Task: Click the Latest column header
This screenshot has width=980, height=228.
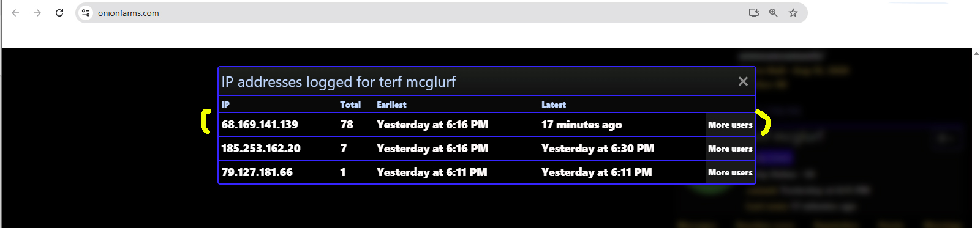Action: [x=554, y=105]
